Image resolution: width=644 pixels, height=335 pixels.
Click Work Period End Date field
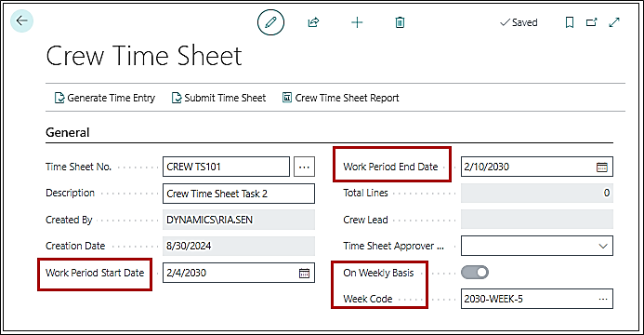[x=537, y=167]
